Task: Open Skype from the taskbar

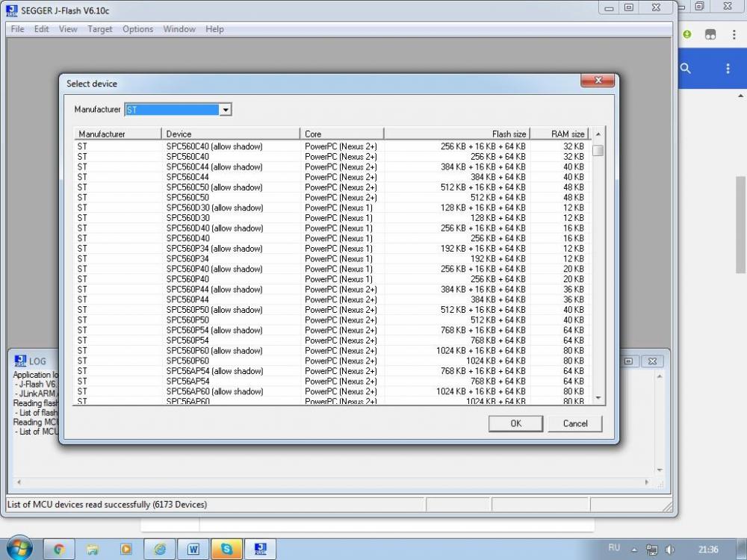Action: point(226,549)
